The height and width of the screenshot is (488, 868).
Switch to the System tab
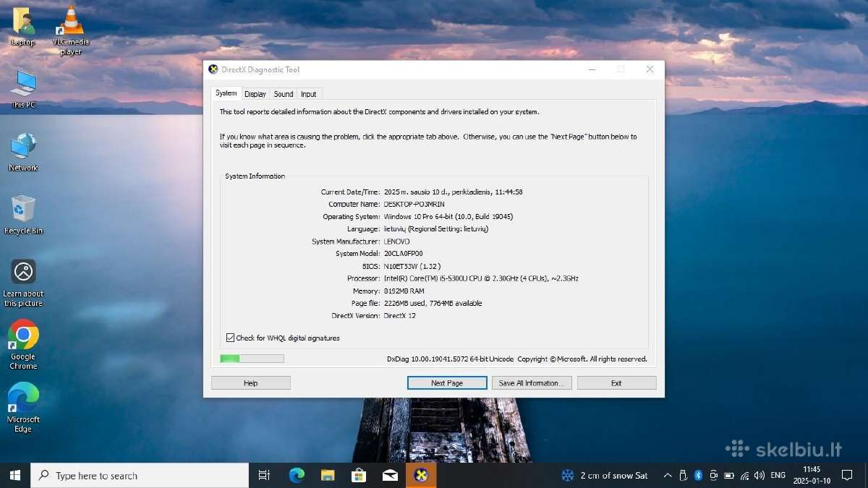click(x=226, y=93)
